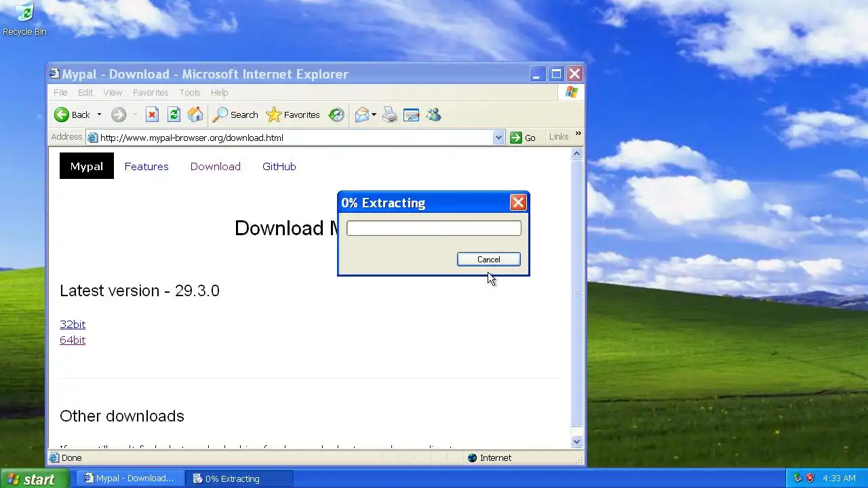Open the Favorites pane
Viewport: 868px width, 488px height.
click(293, 115)
